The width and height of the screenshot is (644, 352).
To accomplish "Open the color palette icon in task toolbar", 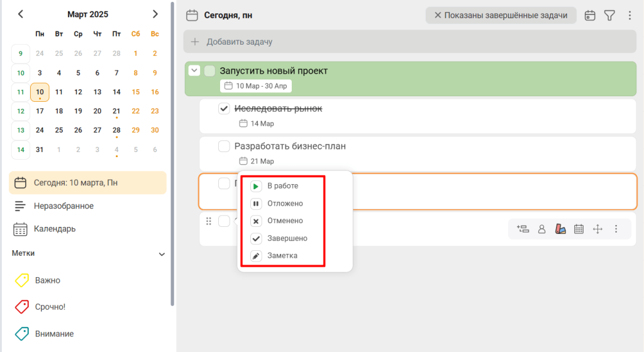I will [561, 229].
